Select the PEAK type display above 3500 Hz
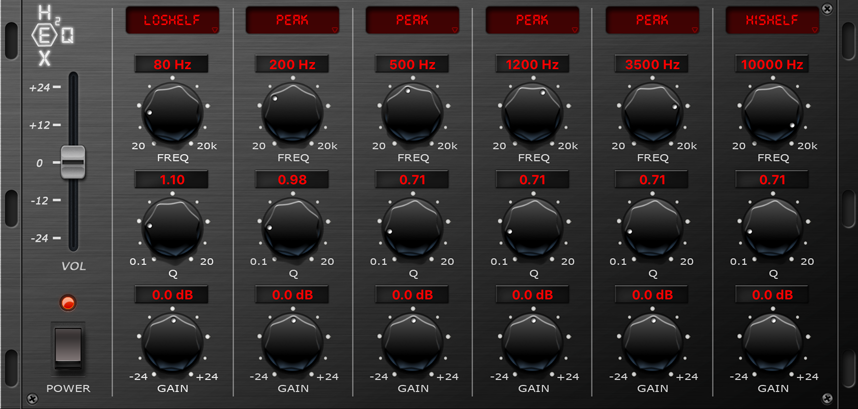 coord(652,20)
